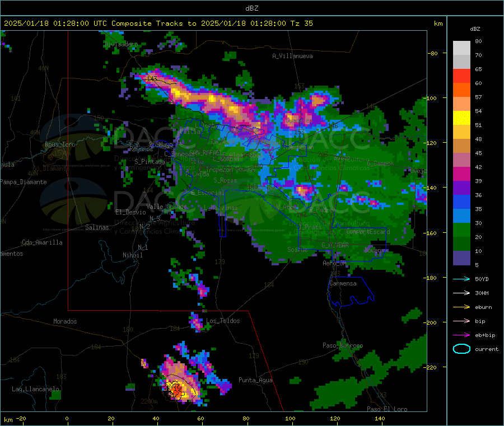The height and width of the screenshot is (426, 504).
Task: Click the '-140' tick on the vertical km axis
Action: pos(431,188)
